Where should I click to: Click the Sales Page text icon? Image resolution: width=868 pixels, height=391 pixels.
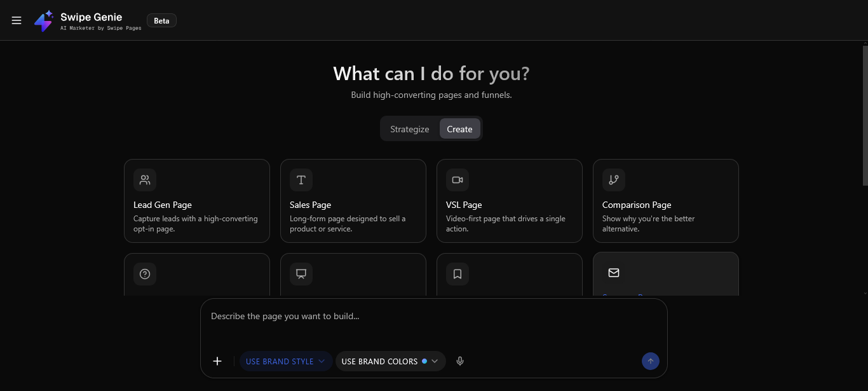tap(301, 180)
